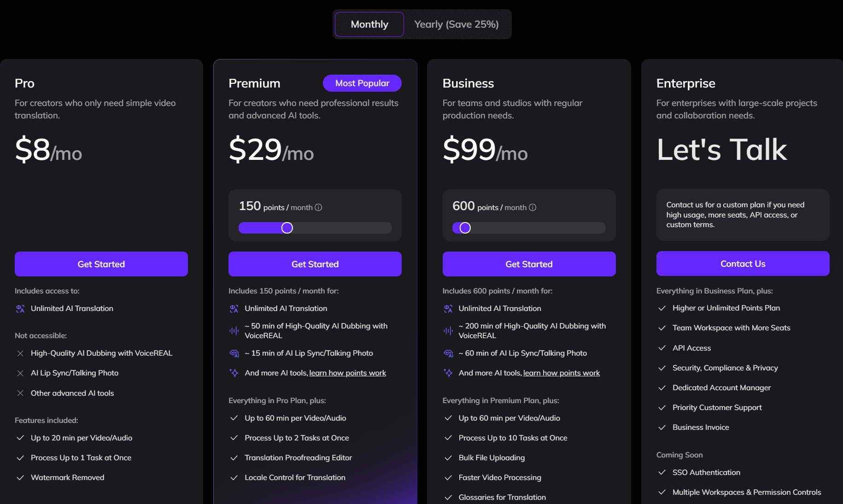
Task: Click voice waveform icon in Business plan
Action: point(448,331)
